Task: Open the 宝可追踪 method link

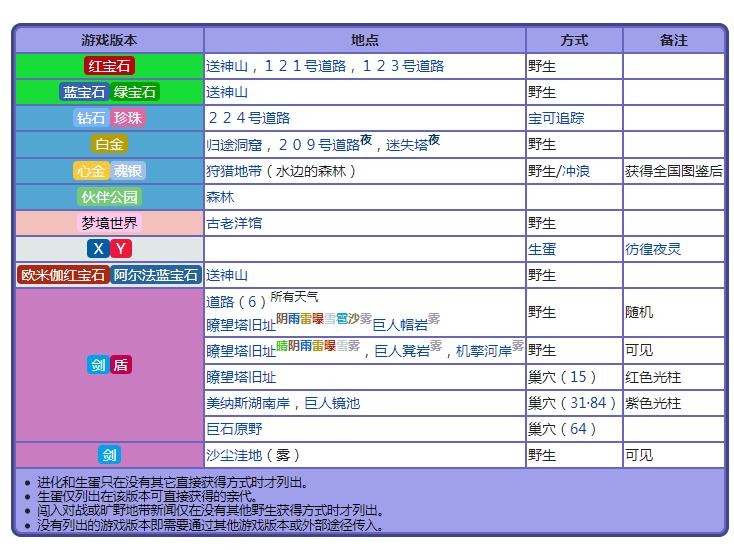Action: [556, 118]
